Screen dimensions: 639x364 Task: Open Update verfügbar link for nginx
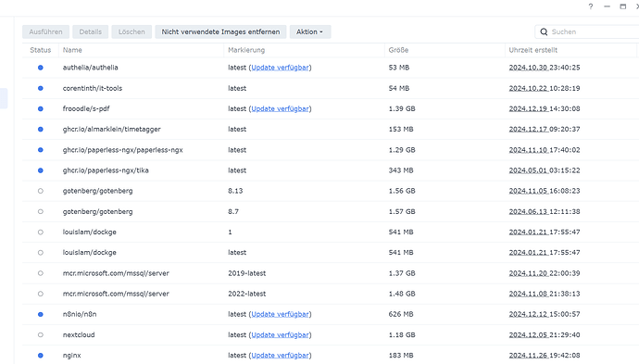(280, 356)
